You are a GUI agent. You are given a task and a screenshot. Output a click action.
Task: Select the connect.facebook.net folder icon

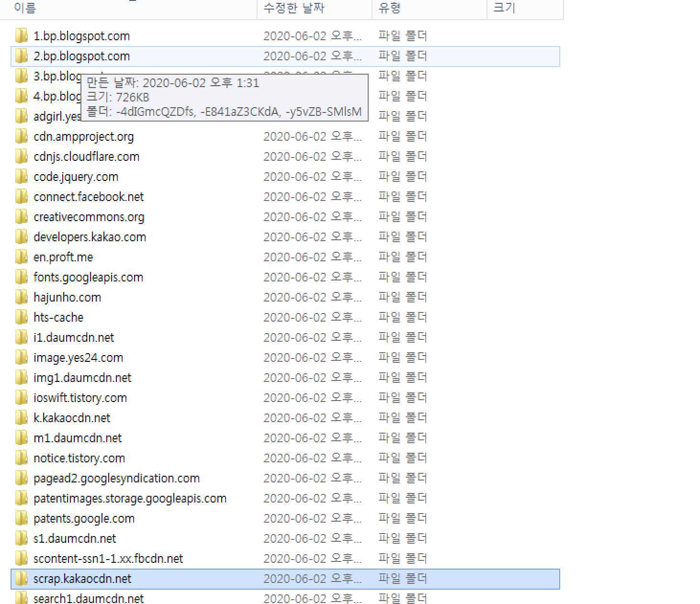coord(21,196)
